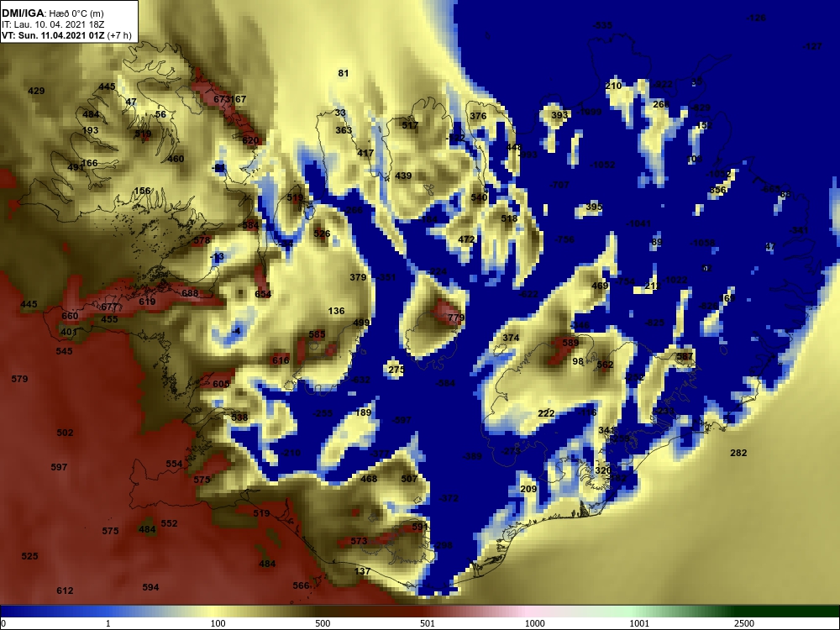The image size is (840, 630).
Task: Click the map value '562'
Action: coord(605,365)
